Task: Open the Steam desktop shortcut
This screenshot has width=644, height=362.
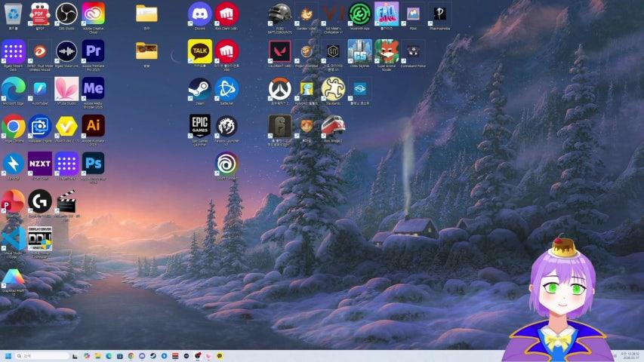Action: (199, 89)
